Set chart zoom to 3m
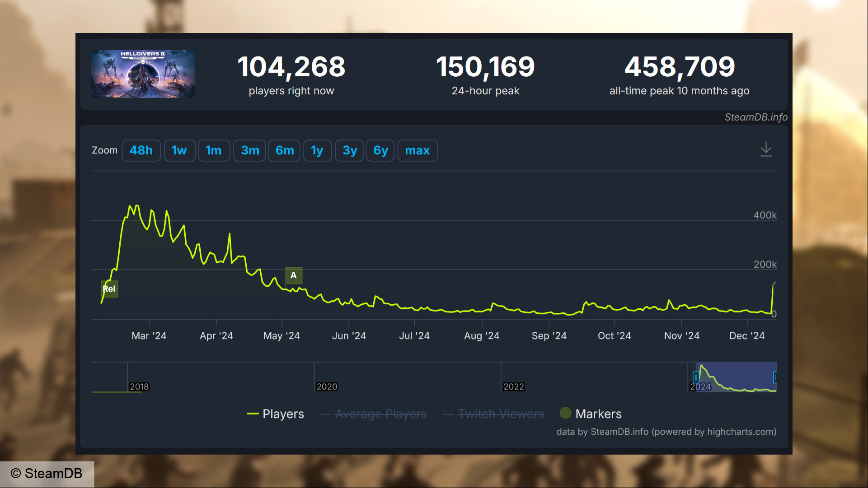Image resolution: width=868 pixels, height=488 pixels. point(250,150)
